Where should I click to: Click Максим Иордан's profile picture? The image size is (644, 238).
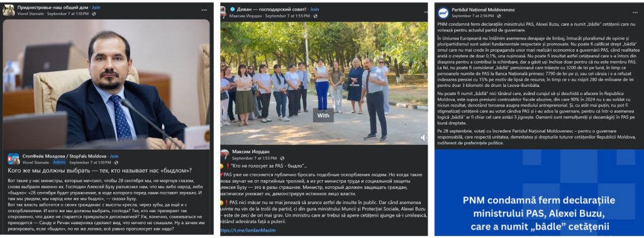(x=225, y=154)
